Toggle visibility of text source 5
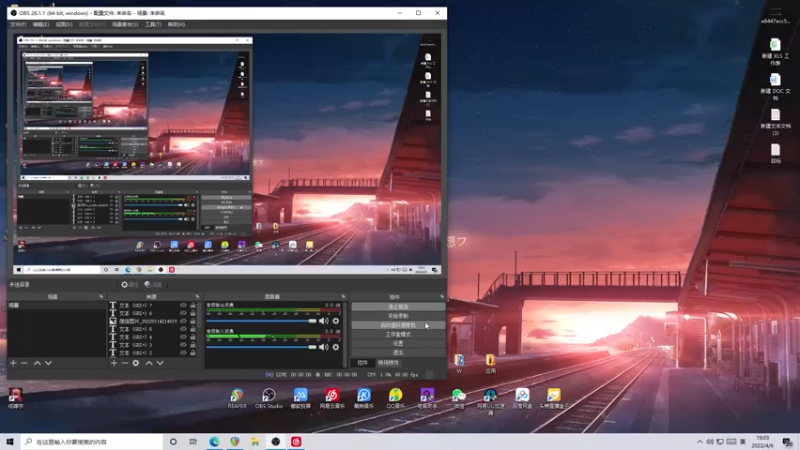800x450 pixels. pos(183,329)
